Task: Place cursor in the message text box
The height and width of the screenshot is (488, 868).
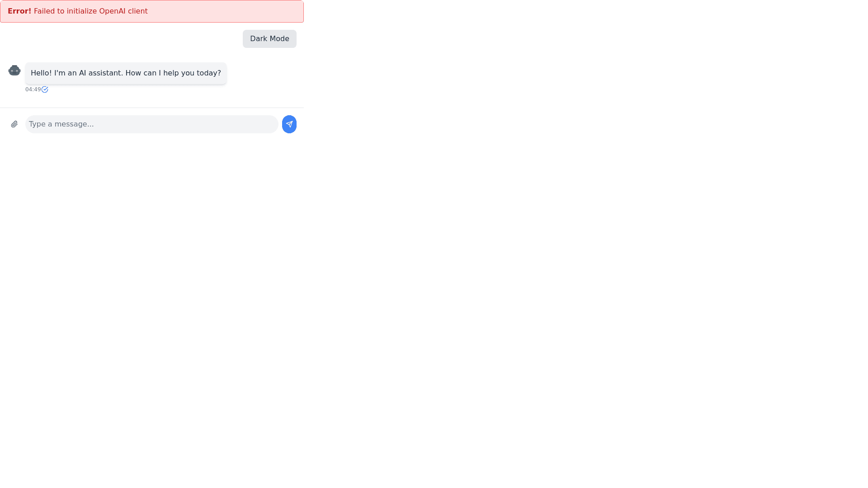Action: click(x=152, y=124)
